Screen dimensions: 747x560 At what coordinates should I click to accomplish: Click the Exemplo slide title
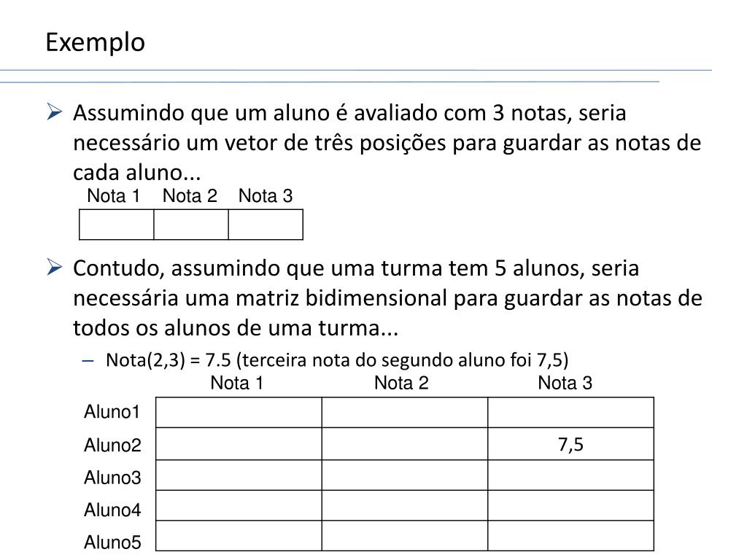click(96, 43)
